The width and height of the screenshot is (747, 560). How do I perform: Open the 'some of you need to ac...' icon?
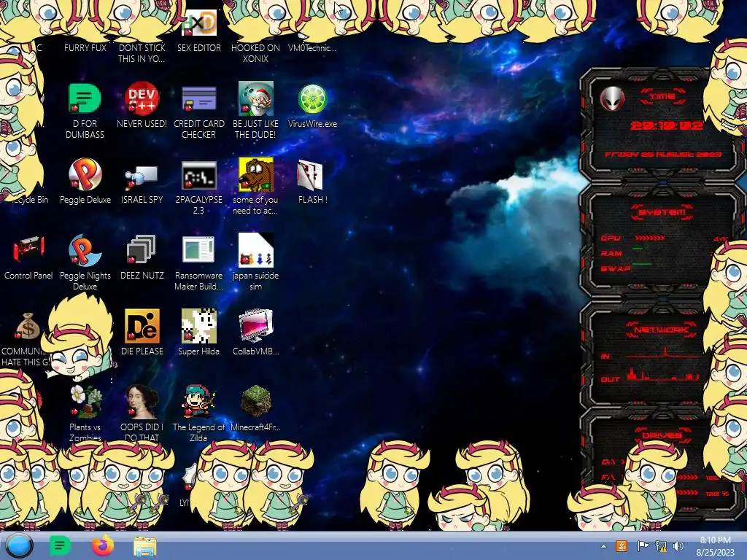click(256, 174)
